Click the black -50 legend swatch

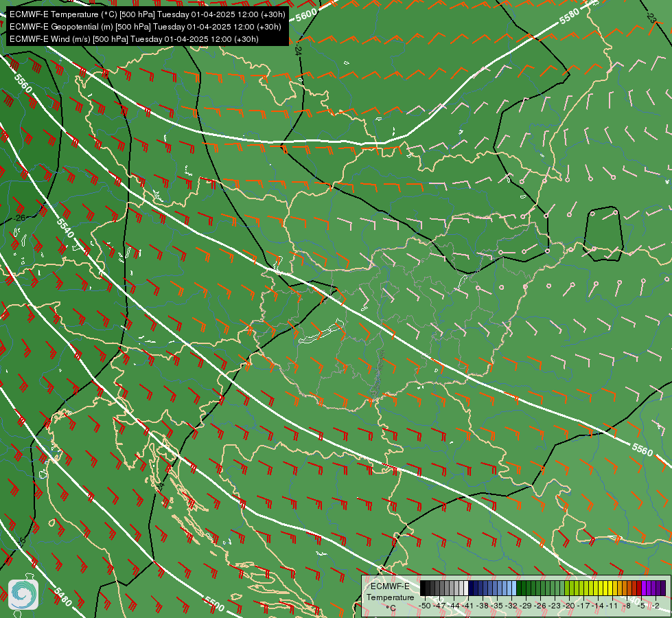click(x=423, y=588)
